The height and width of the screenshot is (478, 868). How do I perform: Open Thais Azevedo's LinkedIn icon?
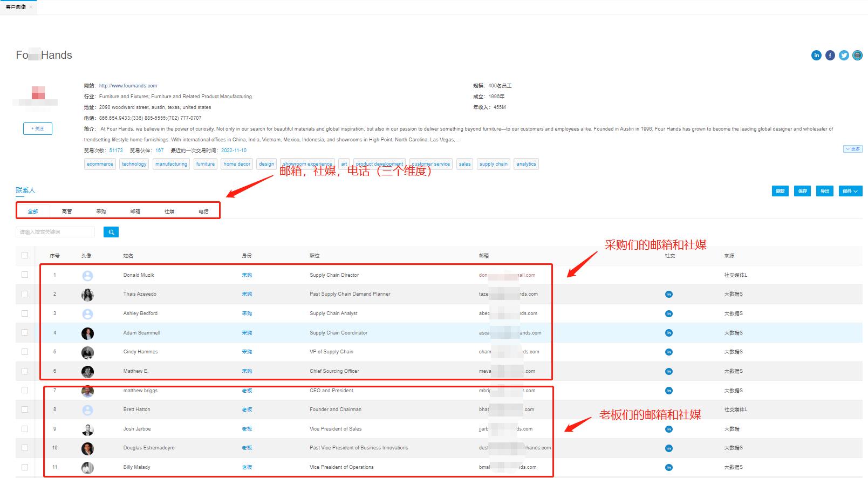669,295
